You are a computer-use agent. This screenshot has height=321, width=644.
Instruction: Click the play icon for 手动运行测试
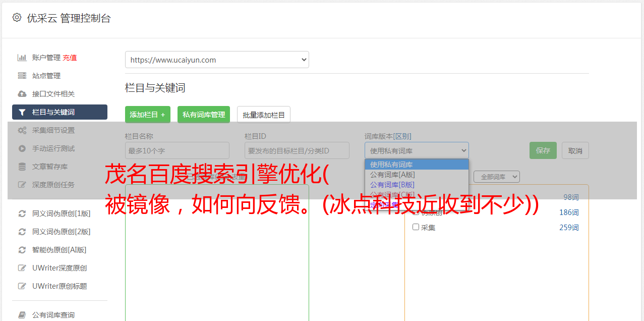coord(22,148)
